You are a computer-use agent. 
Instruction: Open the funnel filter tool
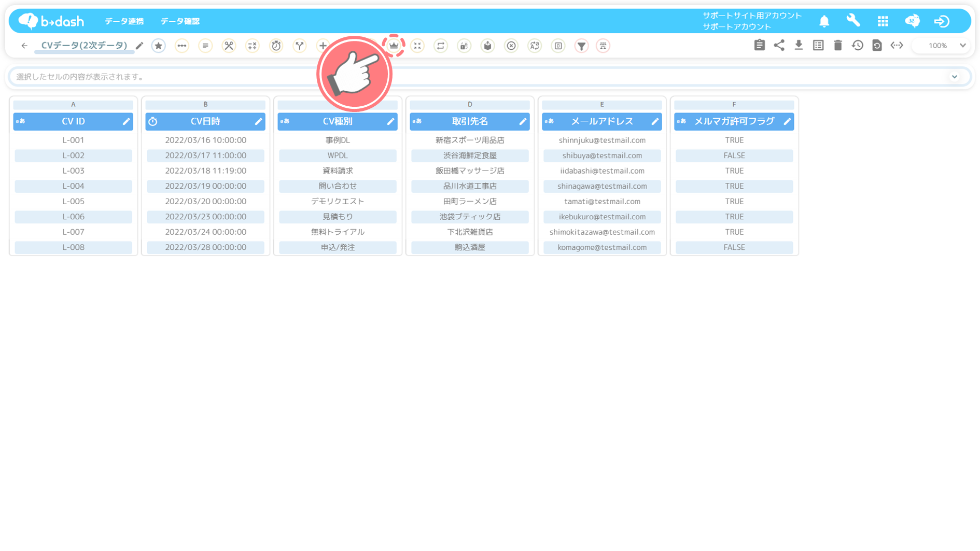[x=582, y=46]
